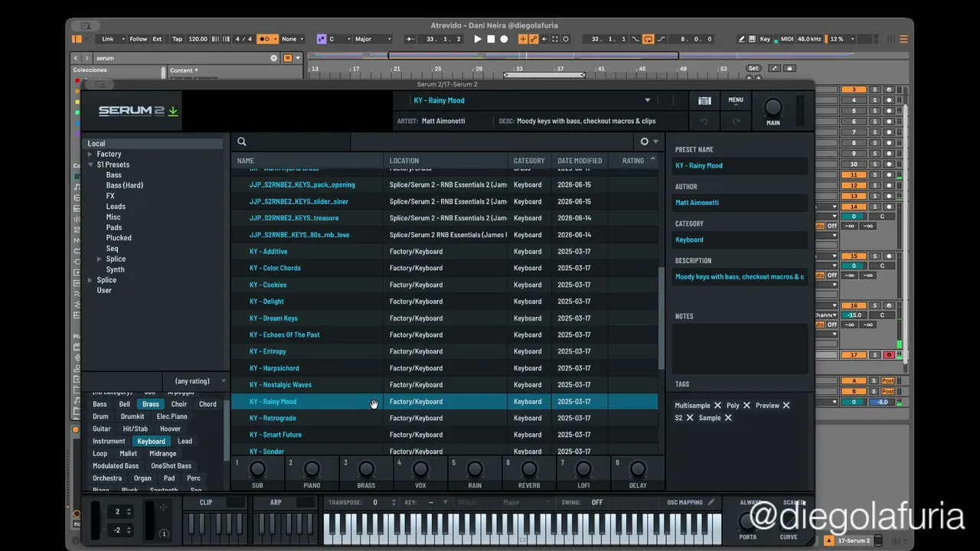
Task: Expand the top-level Splice folder
Action: (x=90, y=280)
